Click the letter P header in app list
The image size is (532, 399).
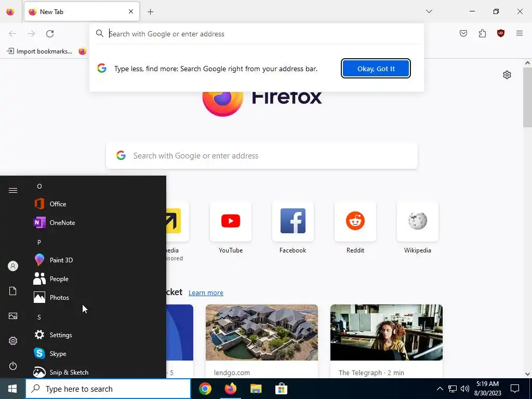39,242
